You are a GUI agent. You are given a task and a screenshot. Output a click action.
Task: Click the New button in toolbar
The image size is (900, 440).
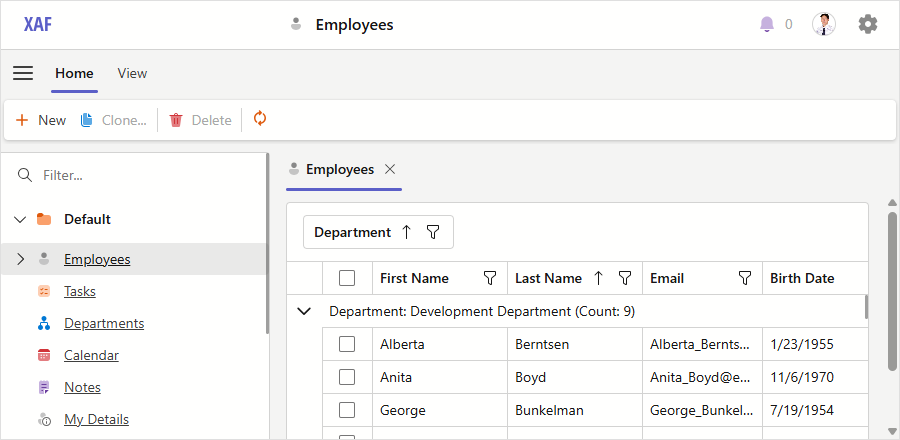coord(41,120)
